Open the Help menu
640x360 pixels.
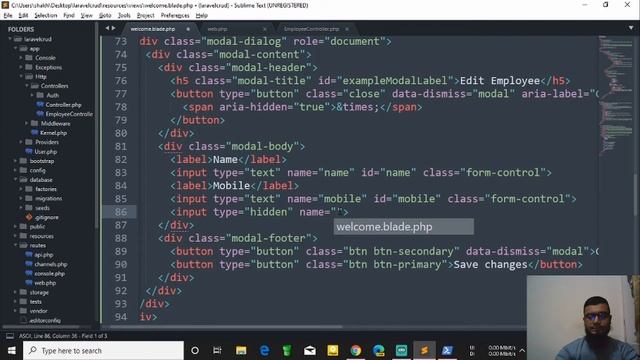tap(202, 16)
